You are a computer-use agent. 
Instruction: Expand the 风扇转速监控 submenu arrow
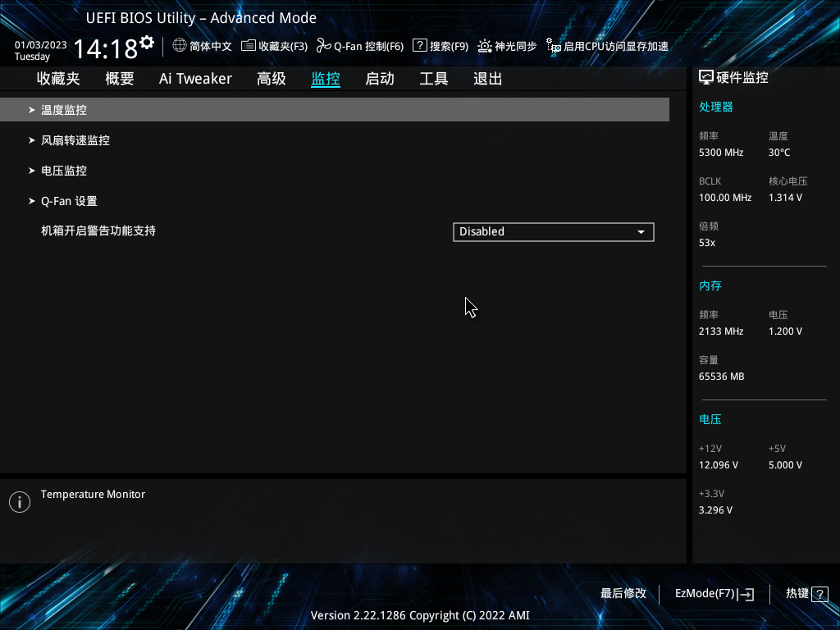pos(32,140)
